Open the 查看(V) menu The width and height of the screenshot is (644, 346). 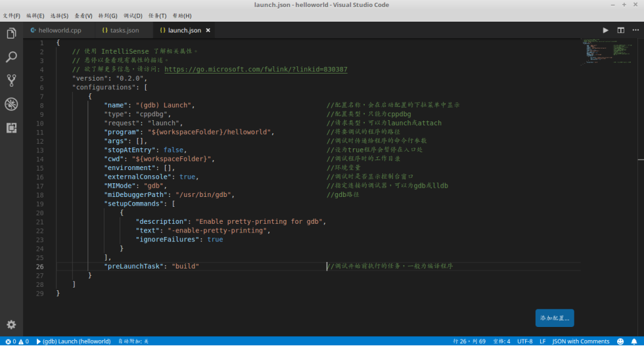pos(83,16)
